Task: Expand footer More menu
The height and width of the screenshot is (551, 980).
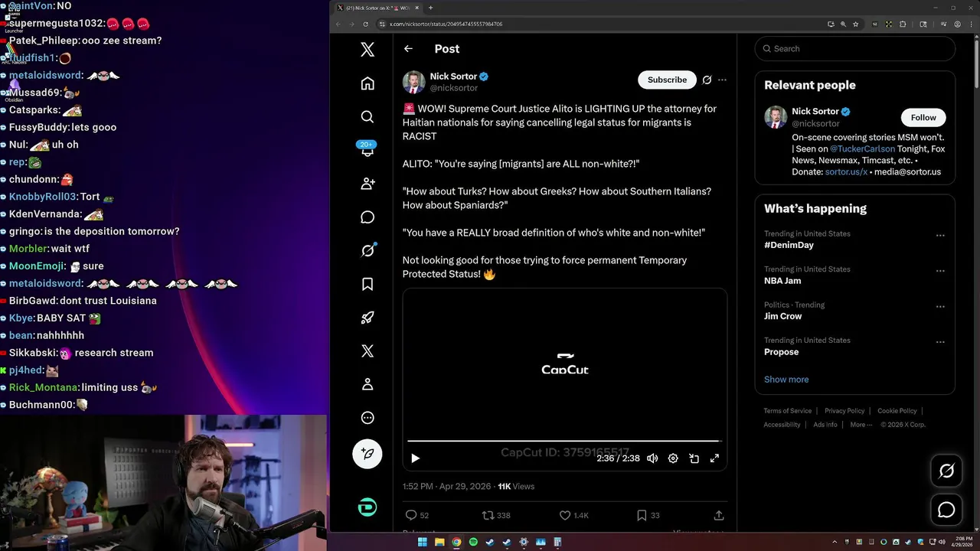Action: tap(861, 425)
